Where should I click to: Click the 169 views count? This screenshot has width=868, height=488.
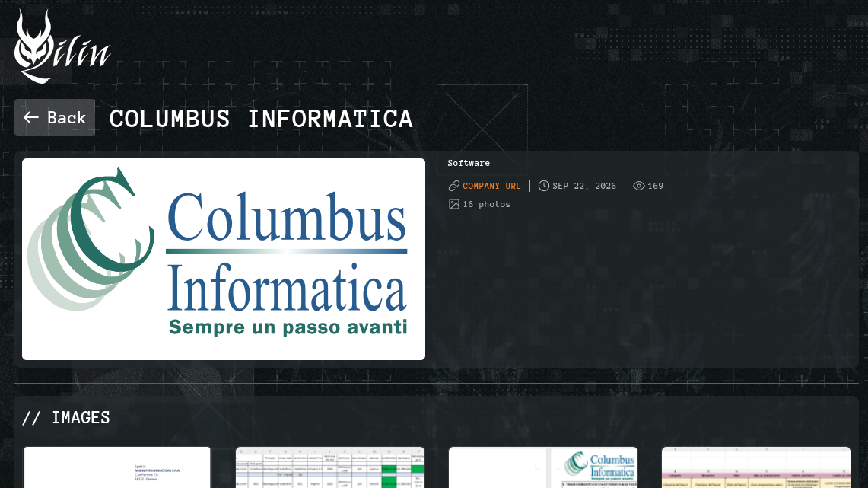[656, 186]
